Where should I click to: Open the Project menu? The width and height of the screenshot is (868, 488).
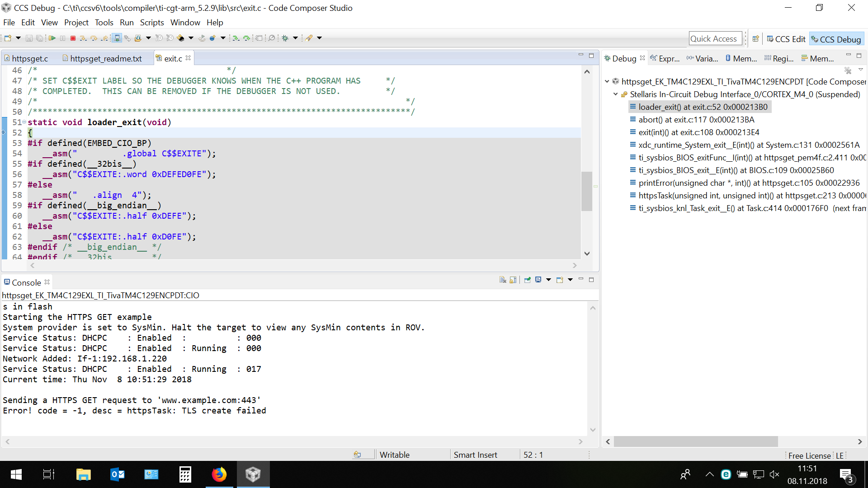click(76, 23)
